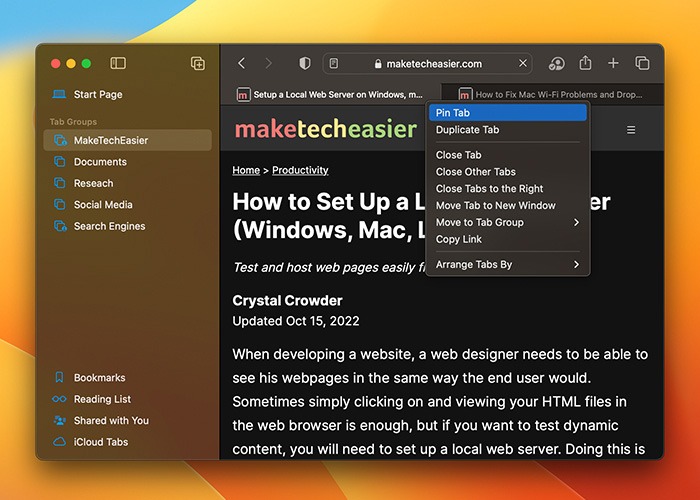
Task: Stop loading with the X in address bar
Action: (x=523, y=63)
